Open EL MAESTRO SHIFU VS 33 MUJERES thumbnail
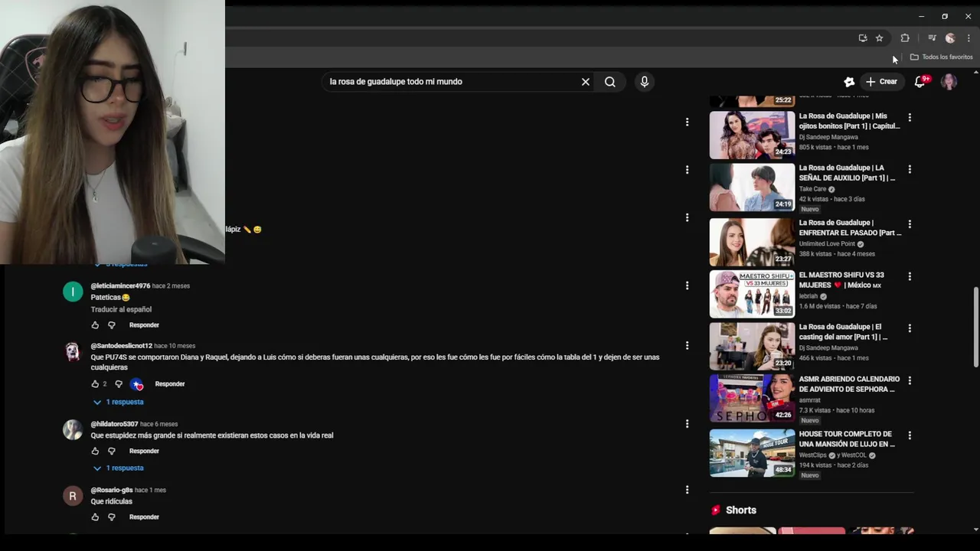Viewport: 980px width, 551px height. click(752, 294)
